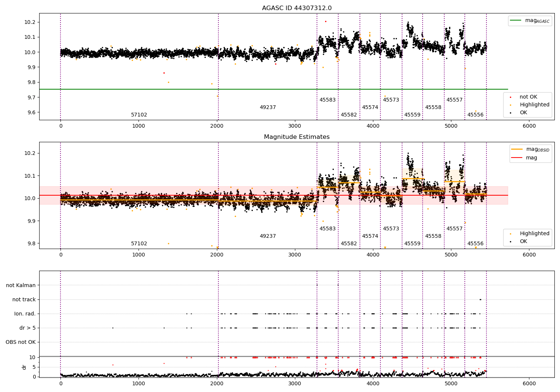Click the "dr > 5" axis label
Screen dimensions: 560x392
pyautogui.click(x=28, y=328)
